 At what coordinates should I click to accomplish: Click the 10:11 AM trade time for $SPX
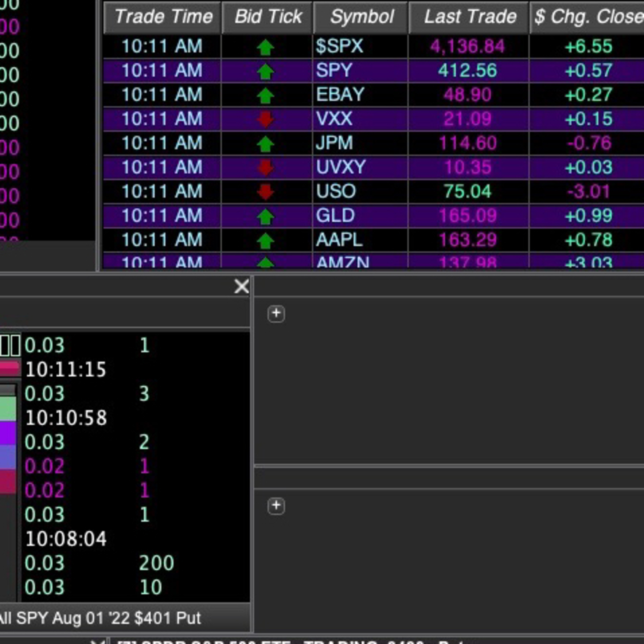(x=162, y=46)
